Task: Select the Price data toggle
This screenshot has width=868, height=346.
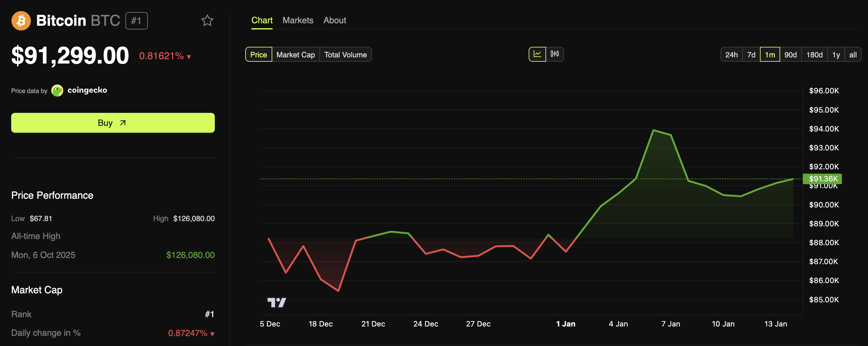Action: coord(259,55)
